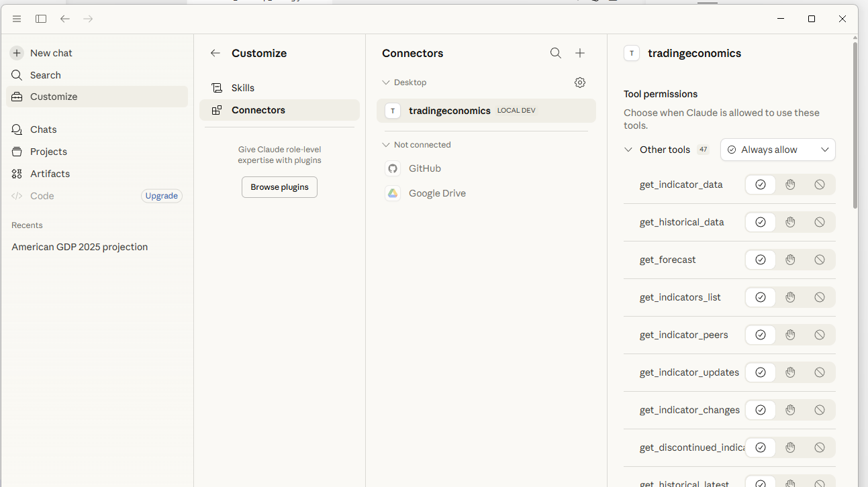
Task: Open Projects from the sidebar
Action: (48, 152)
